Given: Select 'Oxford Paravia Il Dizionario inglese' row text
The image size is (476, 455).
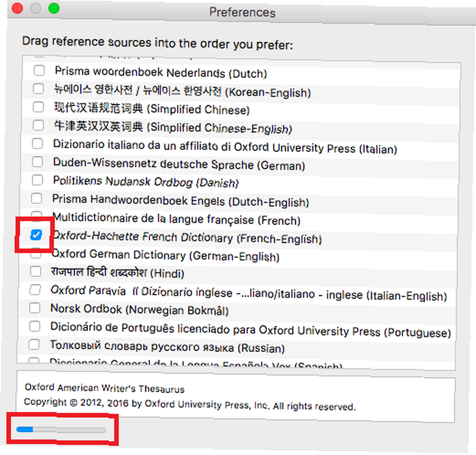Looking at the screenshot, I should (x=249, y=293).
